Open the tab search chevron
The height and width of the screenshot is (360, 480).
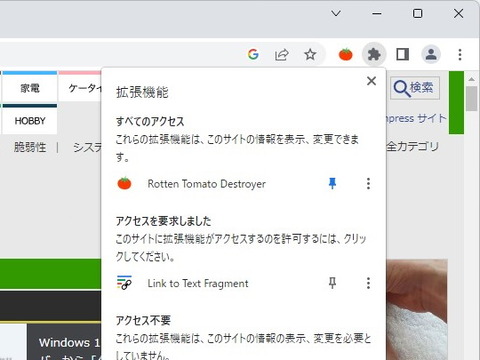point(336,14)
